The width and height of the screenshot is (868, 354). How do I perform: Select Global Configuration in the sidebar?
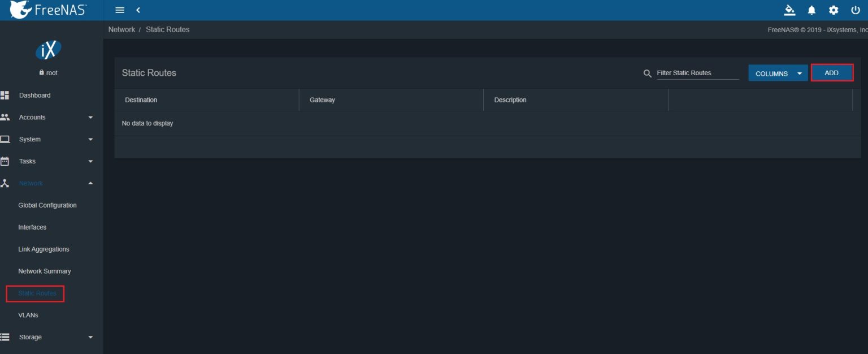[x=47, y=205]
